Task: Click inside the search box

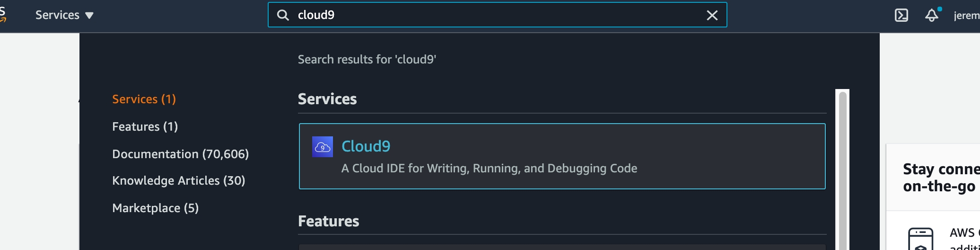Action: click(x=497, y=15)
